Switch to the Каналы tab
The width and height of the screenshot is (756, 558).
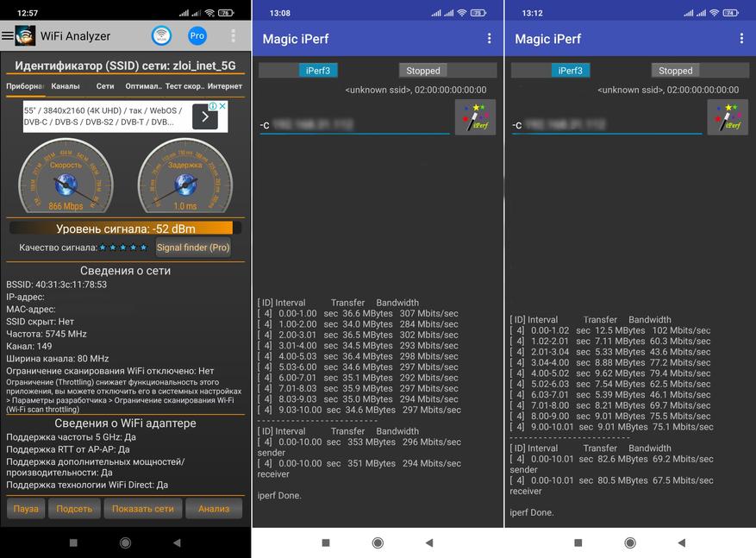click(66, 86)
